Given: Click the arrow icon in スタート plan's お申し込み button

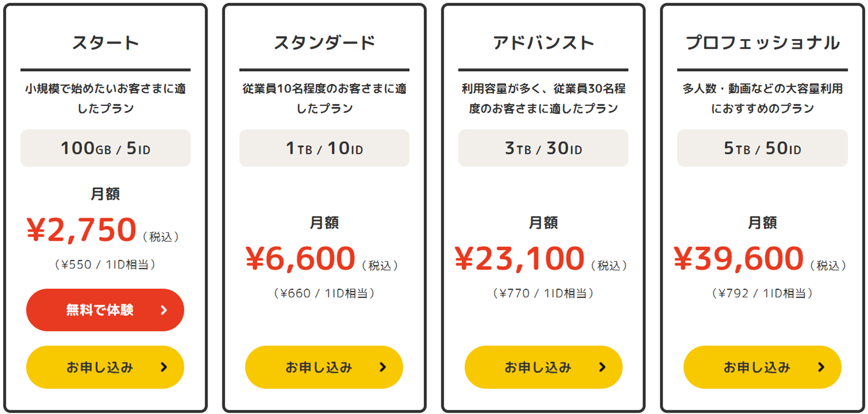Looking at the screenshot, I should coord(164,367).
